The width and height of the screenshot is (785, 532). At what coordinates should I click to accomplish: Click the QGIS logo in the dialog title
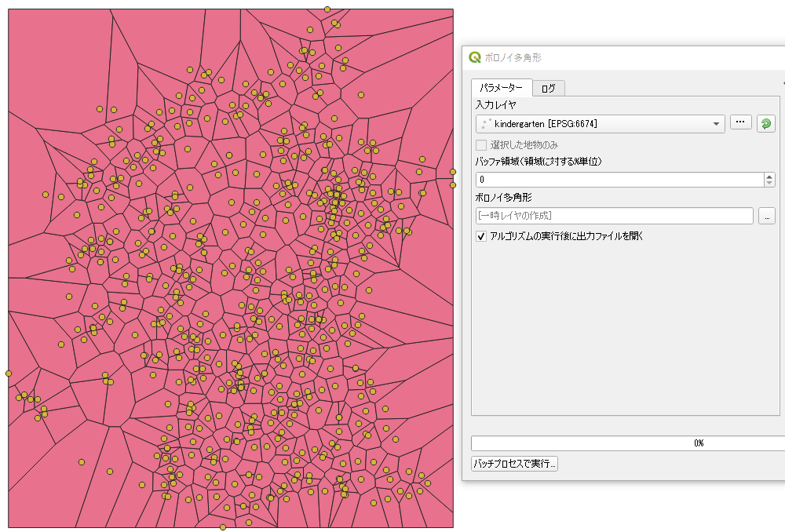(x=475, y=57)
